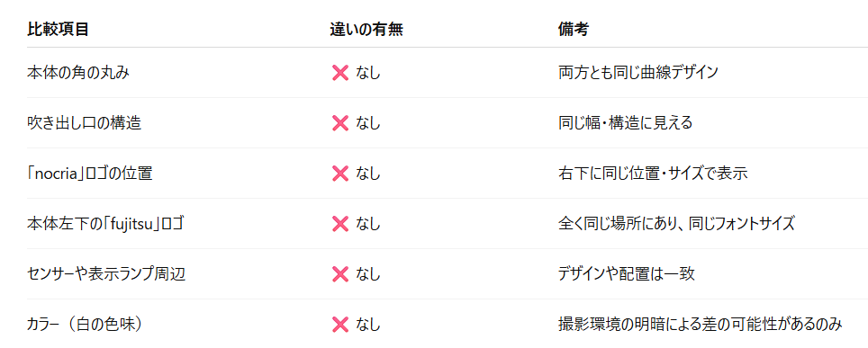Click the センサーや表示ランプ周辺 cell

(105, 274)
